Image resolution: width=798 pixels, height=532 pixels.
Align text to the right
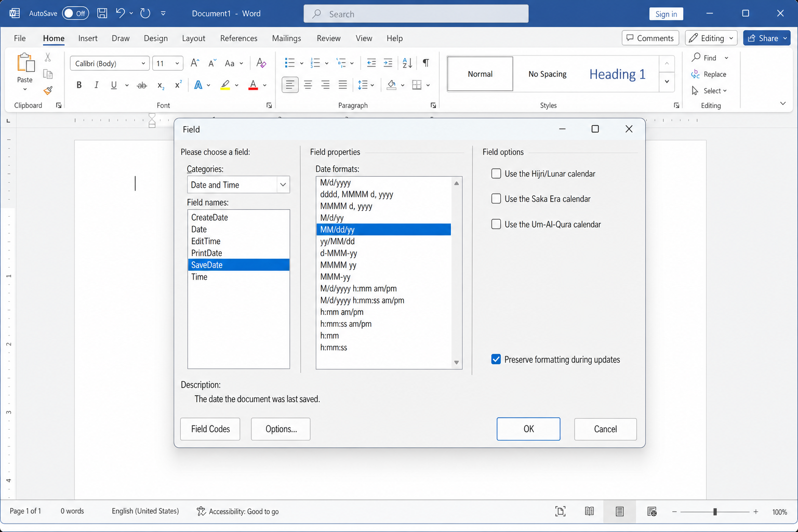(x=325, y=85)
